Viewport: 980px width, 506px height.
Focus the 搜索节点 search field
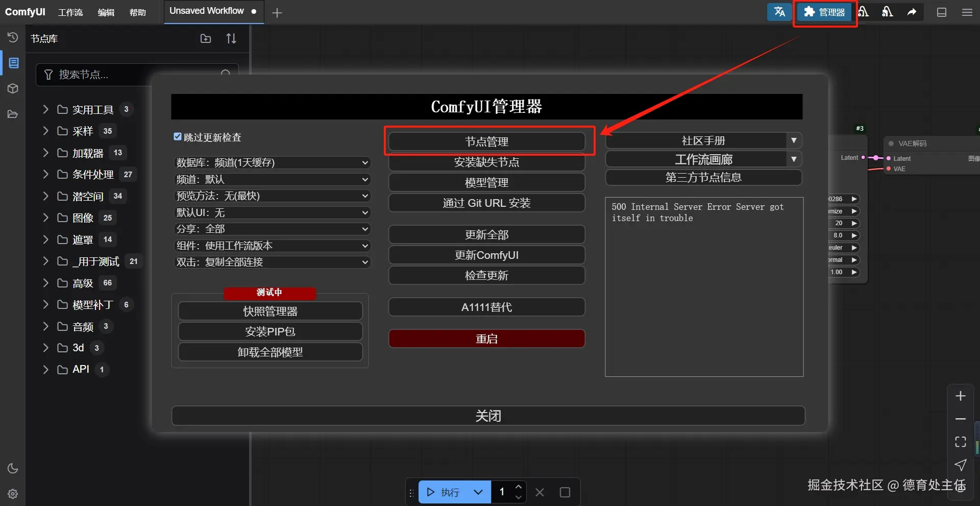(137, 75)
